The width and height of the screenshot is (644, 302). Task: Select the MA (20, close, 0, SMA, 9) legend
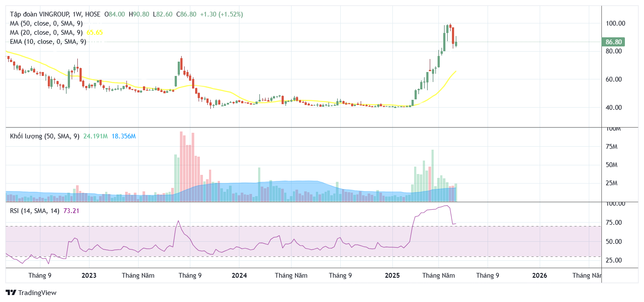click(46, 33)
